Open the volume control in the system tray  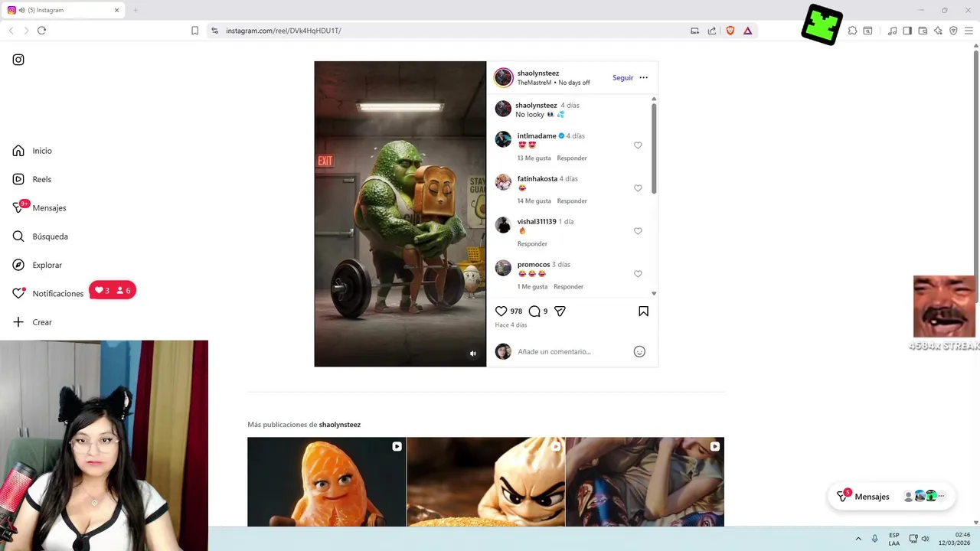pos(925,539)
